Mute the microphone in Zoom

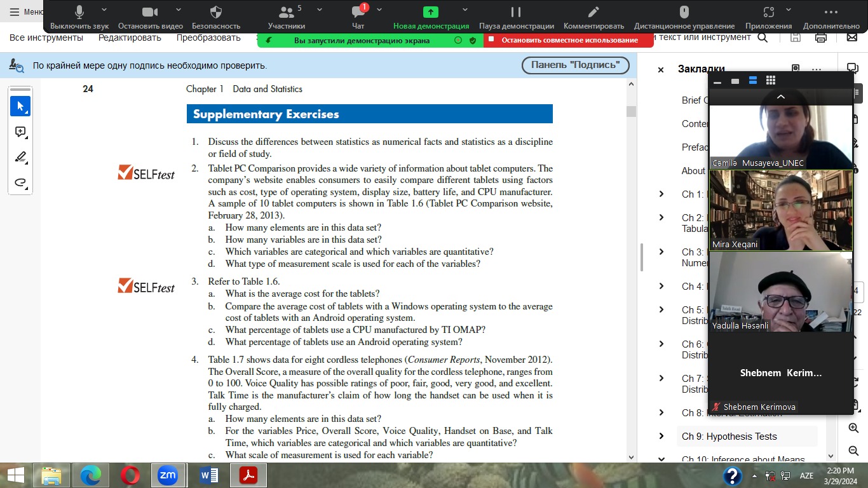click(x=79, y=12)
